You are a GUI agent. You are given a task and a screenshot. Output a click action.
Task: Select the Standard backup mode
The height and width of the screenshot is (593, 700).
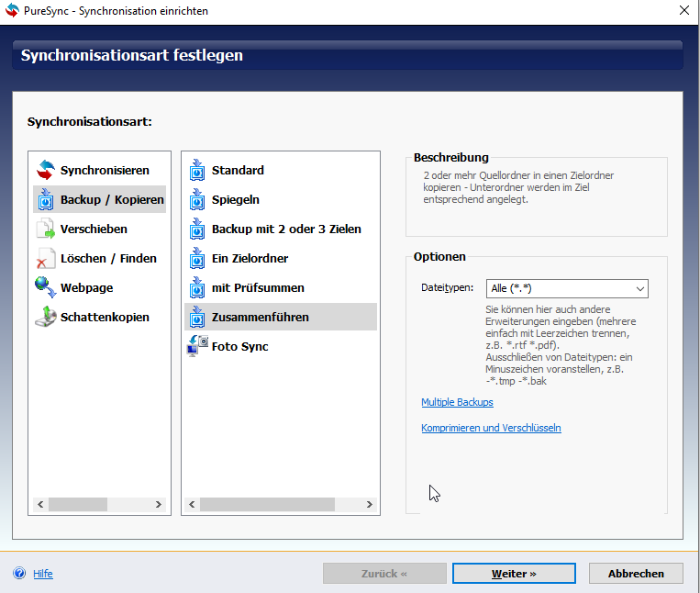tap(281, 170)
